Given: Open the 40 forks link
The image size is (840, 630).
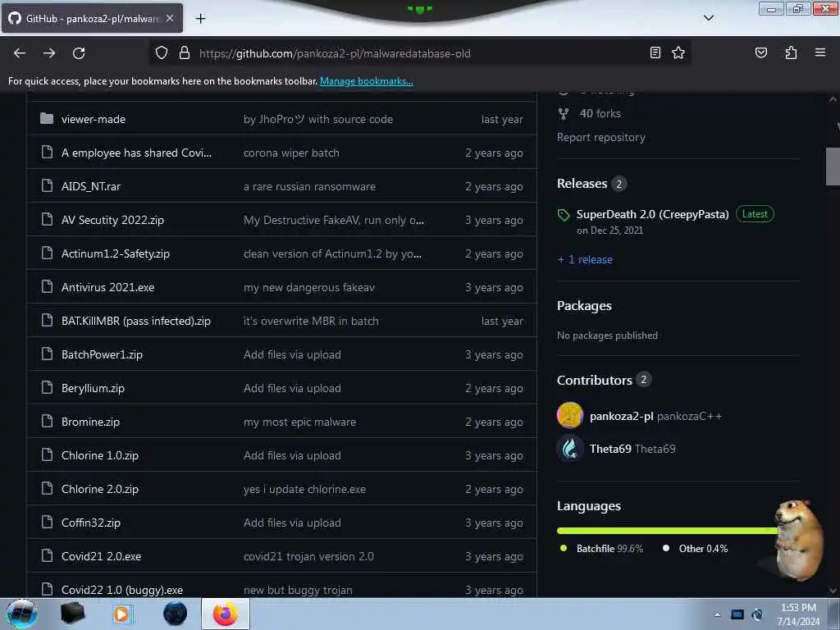Looking at the screenshot, I should pyautogui.click(x=600, y=113).
